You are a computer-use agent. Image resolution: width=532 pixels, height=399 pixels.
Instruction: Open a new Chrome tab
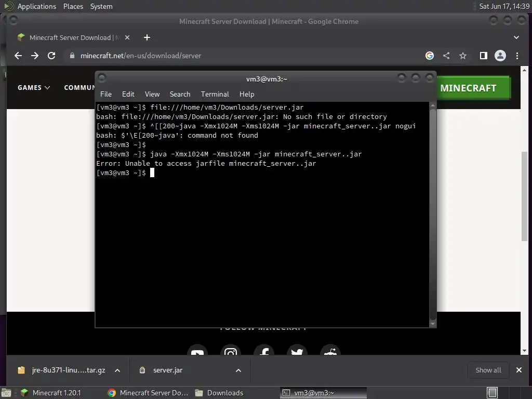[x=147, y=37]
